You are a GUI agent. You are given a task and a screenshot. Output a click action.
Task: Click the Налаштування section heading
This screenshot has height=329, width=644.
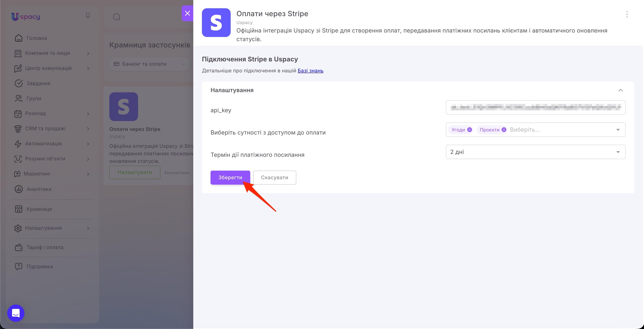[232, 90]
